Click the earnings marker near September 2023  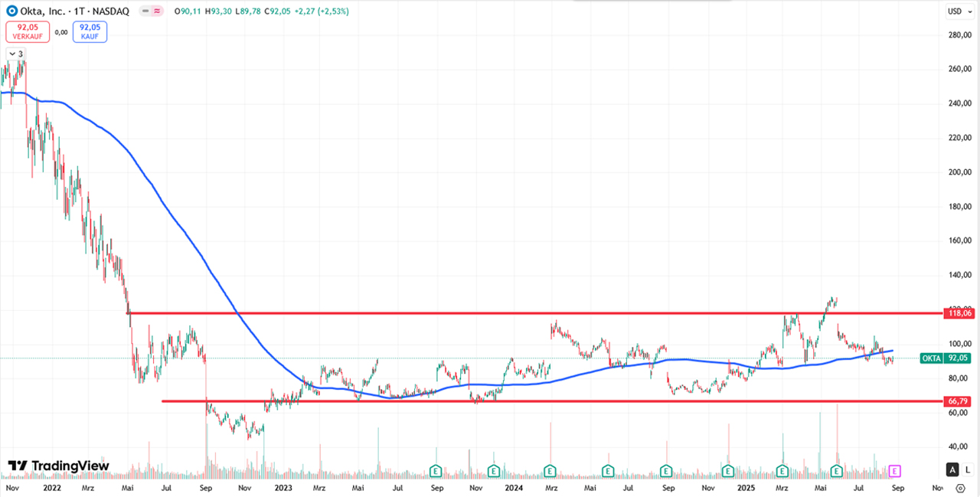click(x=436, y=469)
